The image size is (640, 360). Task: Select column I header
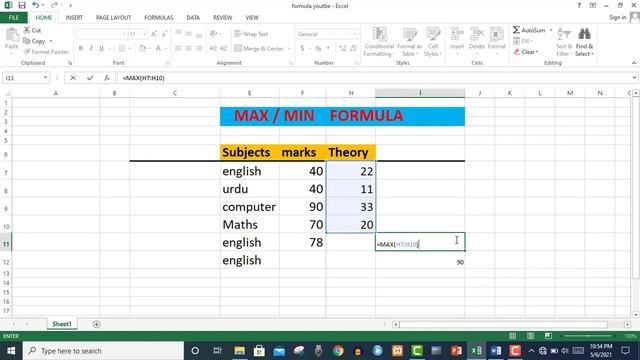(420, 93)
